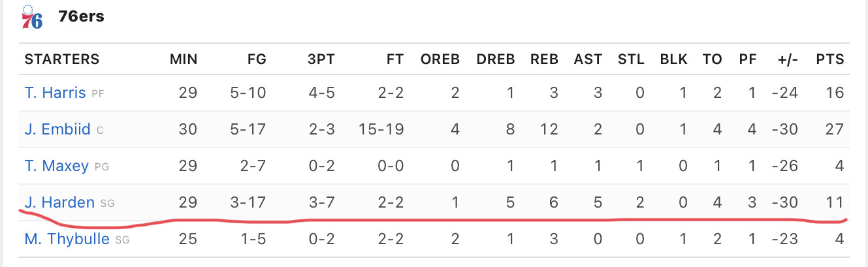868x267 pixels.
Task: Click the DREB column header
Action: coord(496,59)
